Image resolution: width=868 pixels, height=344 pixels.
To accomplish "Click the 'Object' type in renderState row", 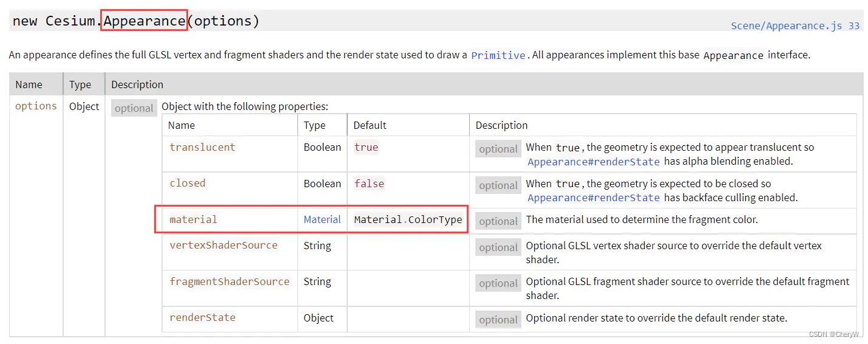I will click(x=319, y=318).
